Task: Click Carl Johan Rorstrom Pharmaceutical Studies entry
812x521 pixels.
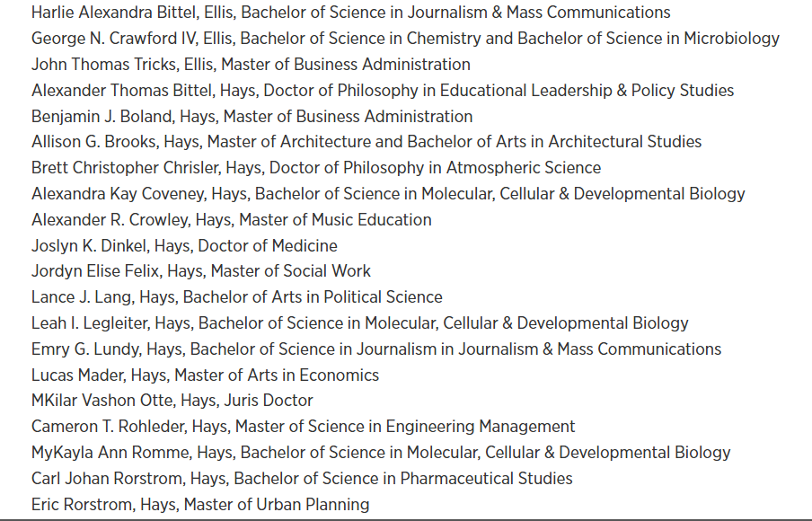Action: point(302,478)
